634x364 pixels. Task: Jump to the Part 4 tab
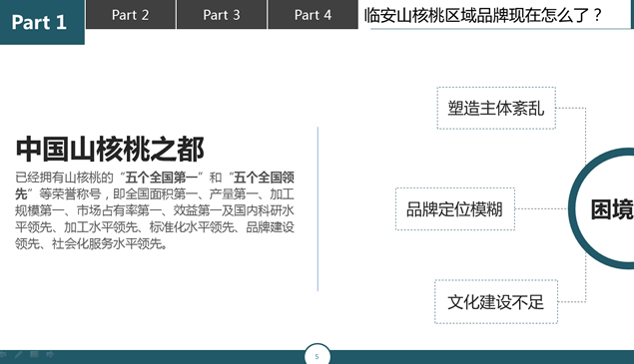[x=313, y=15]
